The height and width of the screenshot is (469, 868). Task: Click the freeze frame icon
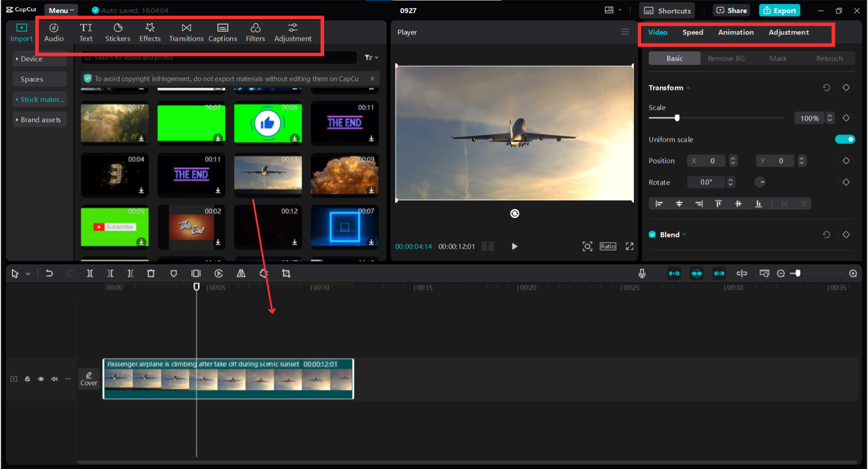click(196, 274)
